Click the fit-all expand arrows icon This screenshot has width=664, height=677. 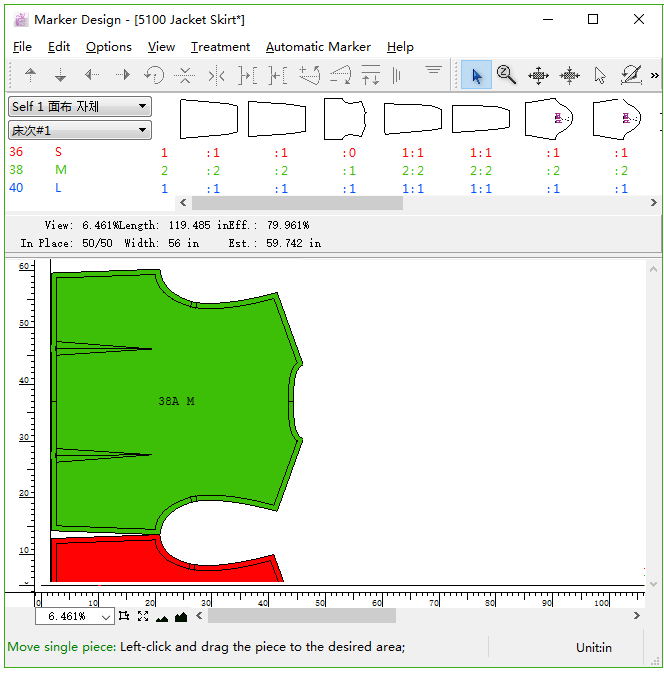click(143, 616)
